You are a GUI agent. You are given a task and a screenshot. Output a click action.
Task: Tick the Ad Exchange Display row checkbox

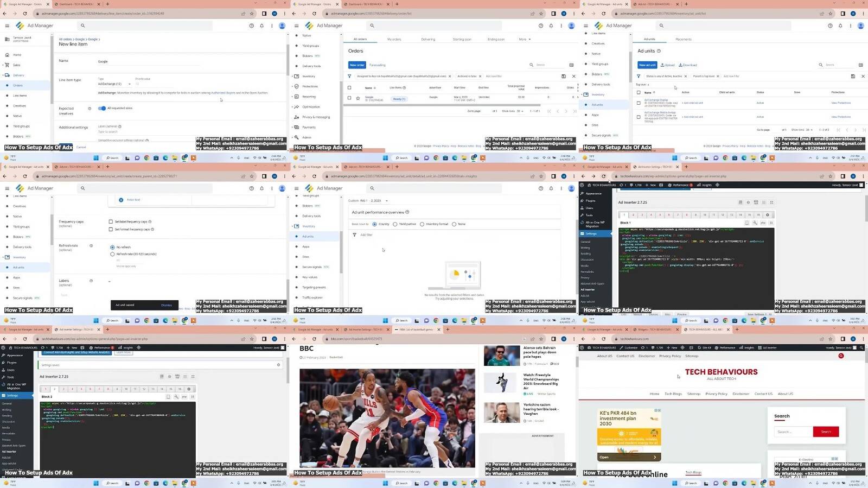pyautogui.click(x=639, y=103)
